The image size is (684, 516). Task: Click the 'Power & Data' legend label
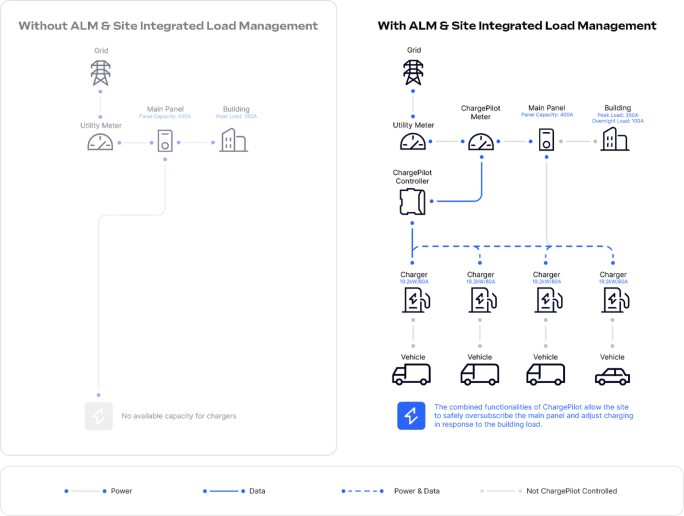(417, 491)
